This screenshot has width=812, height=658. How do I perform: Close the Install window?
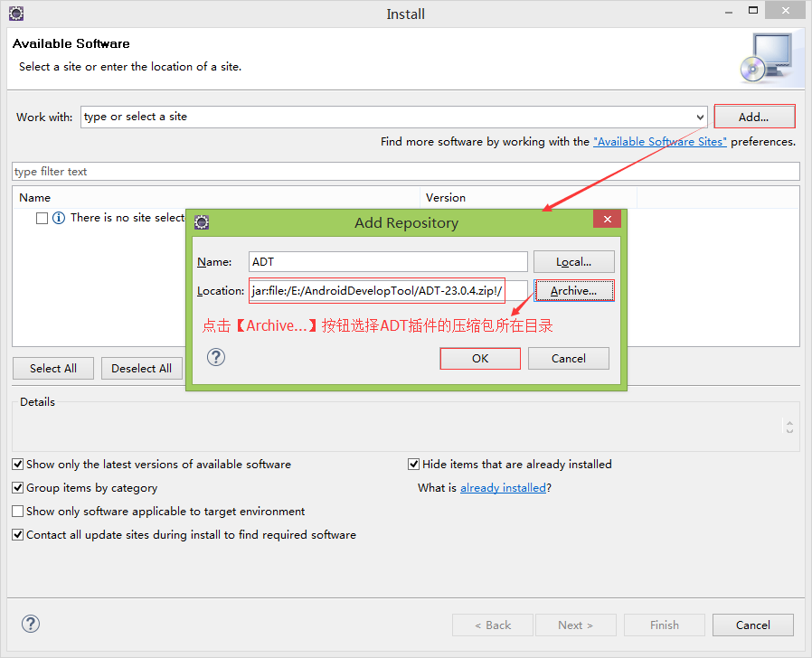[x=786, y=10]
